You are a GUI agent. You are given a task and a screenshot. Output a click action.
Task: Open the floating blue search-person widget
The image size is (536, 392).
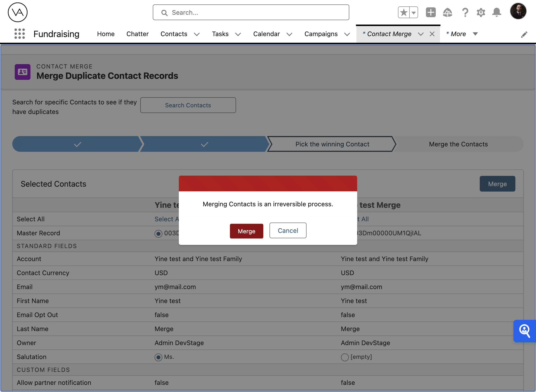tap(524, 331)
